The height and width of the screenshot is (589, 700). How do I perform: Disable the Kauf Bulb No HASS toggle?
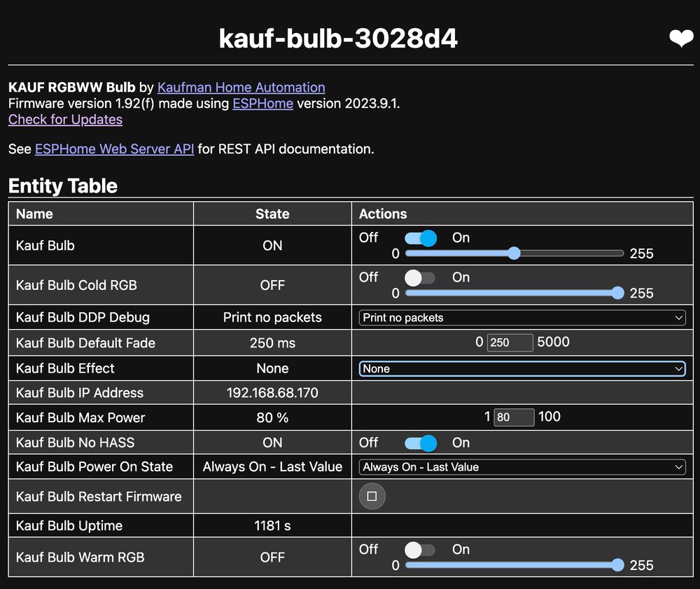[x=419, y=443]
